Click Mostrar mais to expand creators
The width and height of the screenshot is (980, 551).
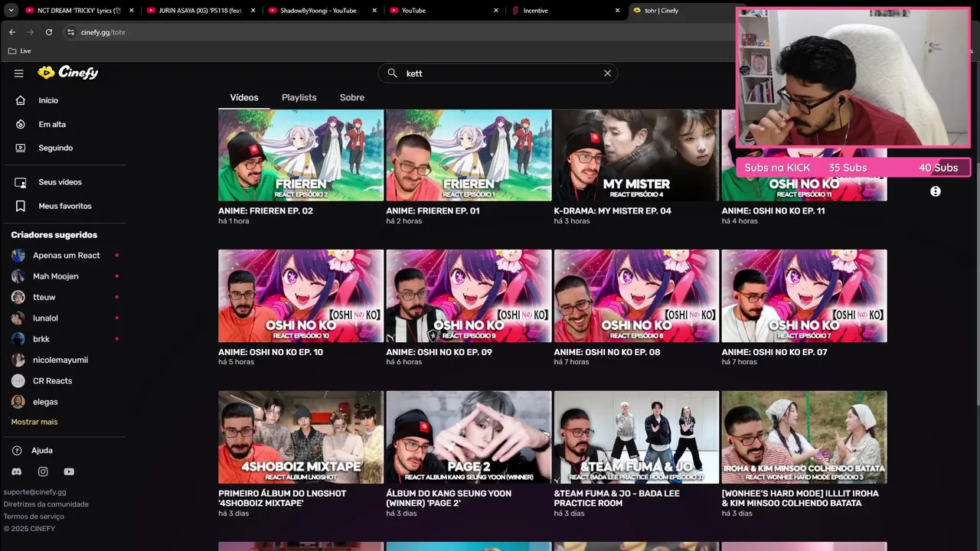pyautogui.click(x=34, y=422)
